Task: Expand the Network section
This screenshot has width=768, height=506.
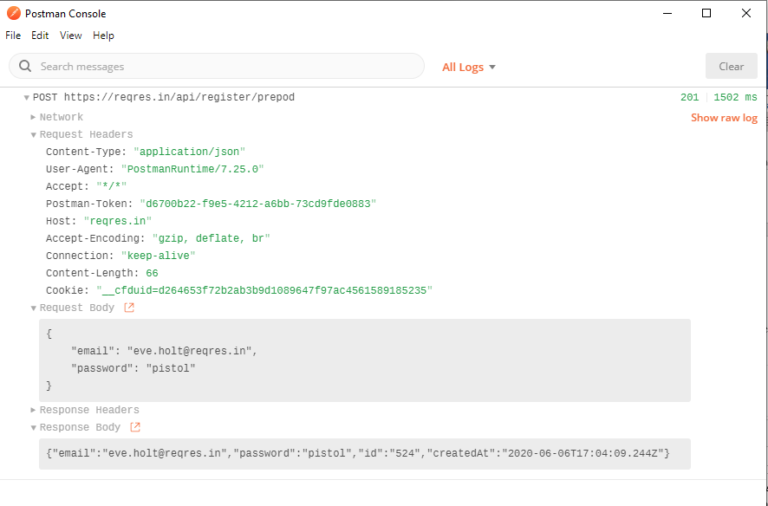Action: [33, 117]
